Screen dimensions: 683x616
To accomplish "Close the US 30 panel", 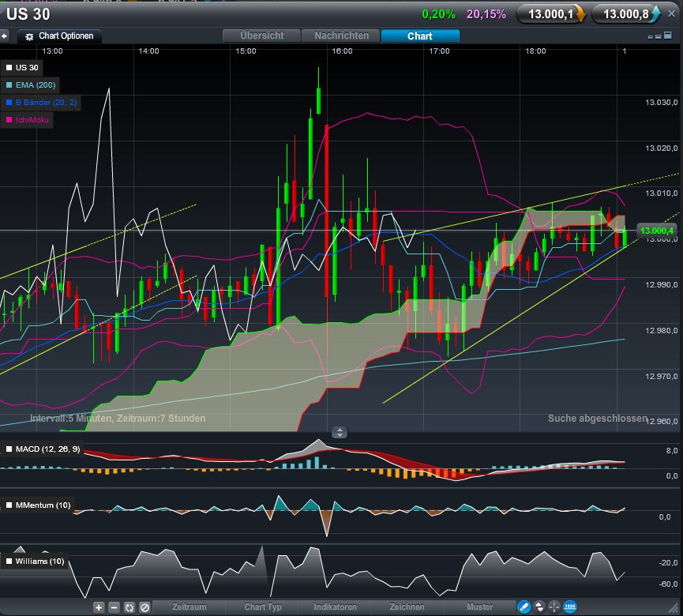I will coord(671,14).
